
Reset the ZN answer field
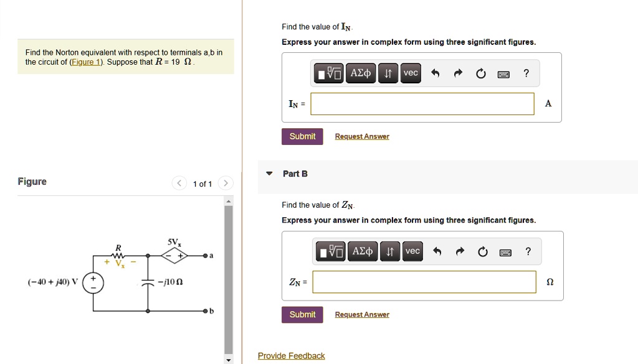(483, 252)
